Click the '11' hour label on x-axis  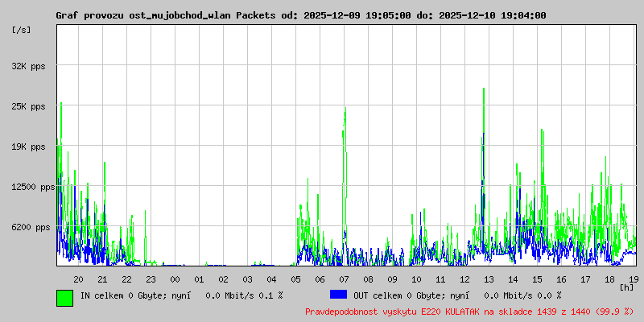coord(440,279)
